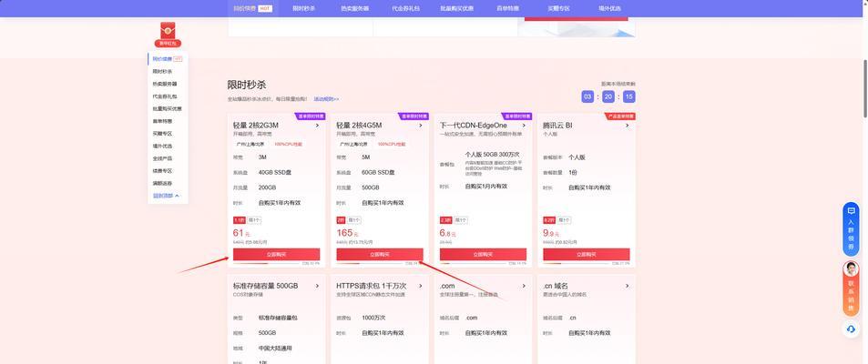Open details arrow on 腾讯云 BI card
Viewport: 868px width, 364px height.
coord(628,126)
